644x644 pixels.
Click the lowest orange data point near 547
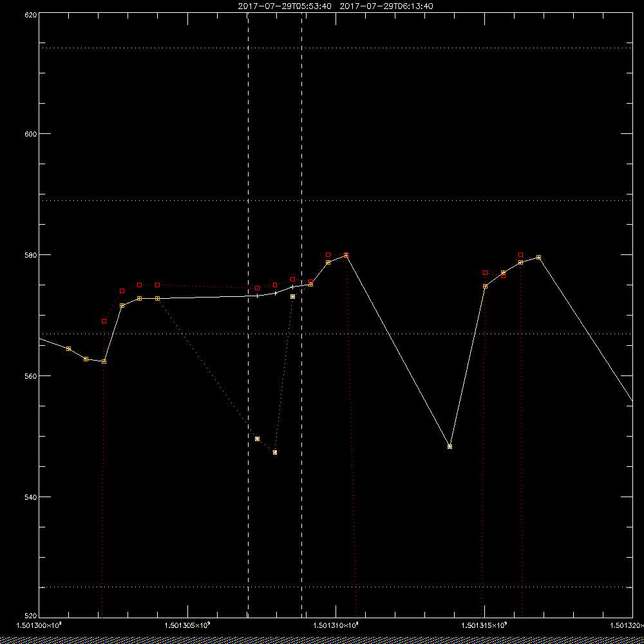(x=275, y=452)
